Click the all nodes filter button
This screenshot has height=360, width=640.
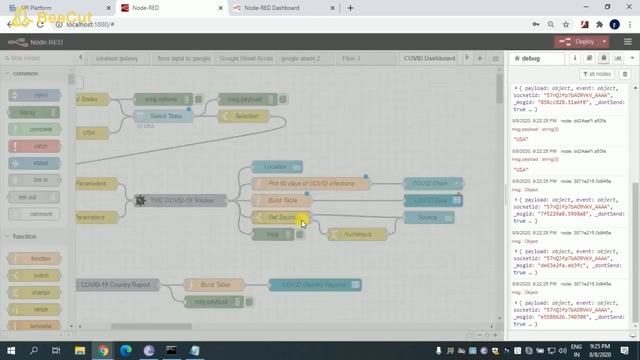[x=597, y=74]
